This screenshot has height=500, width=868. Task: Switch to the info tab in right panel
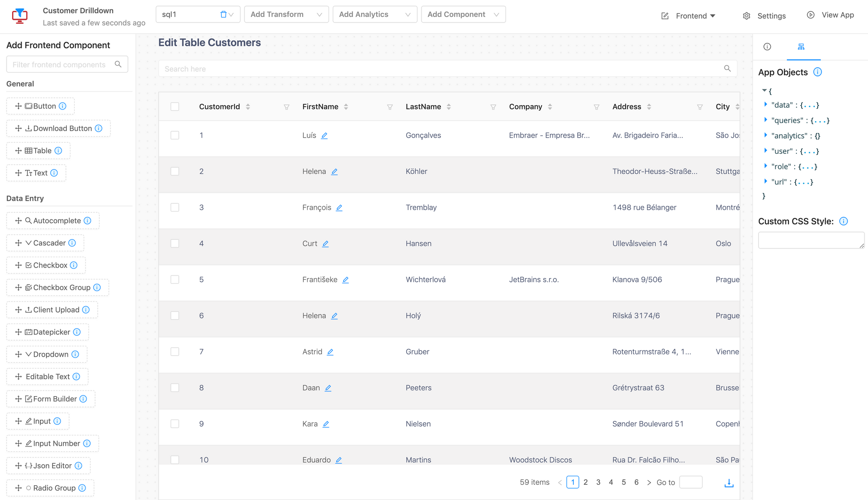[767, 47]
